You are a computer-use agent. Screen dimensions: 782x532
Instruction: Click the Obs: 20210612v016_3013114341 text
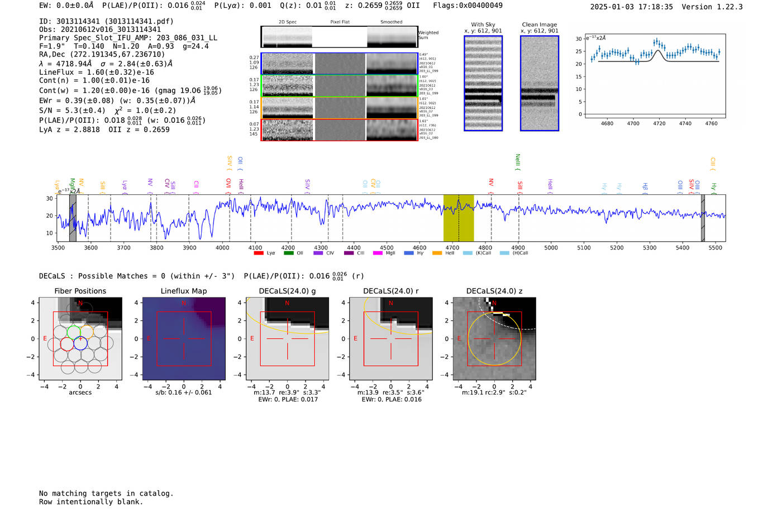pos(100,30)
